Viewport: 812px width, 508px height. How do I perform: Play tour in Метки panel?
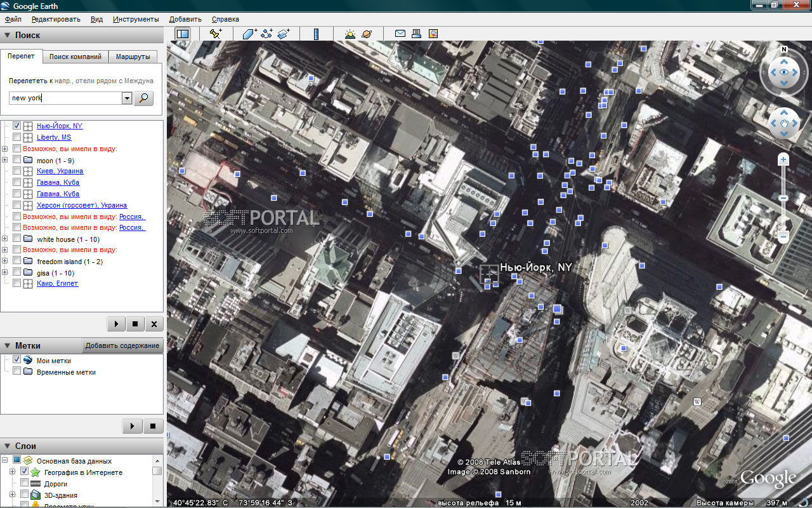coord(131,425)
